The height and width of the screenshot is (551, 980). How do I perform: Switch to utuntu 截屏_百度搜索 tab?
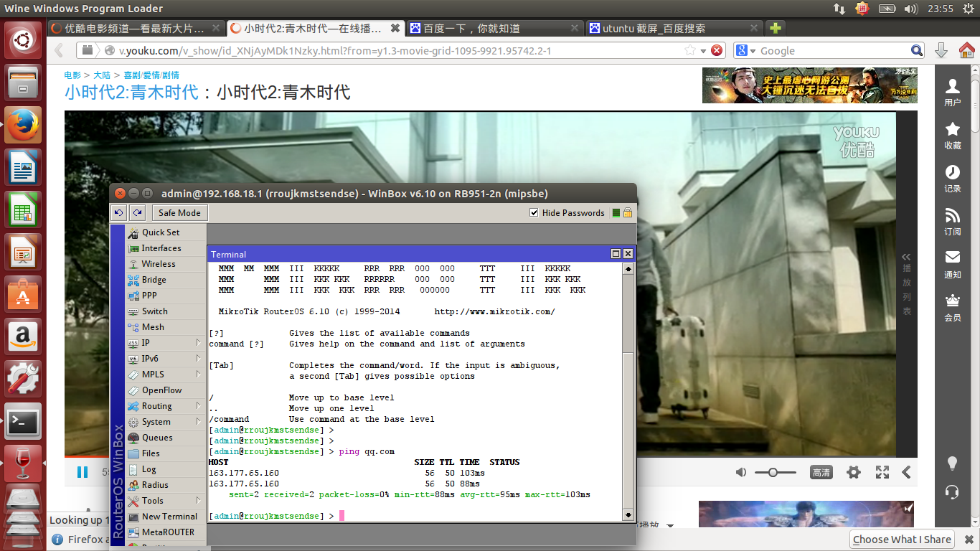(x=674, y=29)
